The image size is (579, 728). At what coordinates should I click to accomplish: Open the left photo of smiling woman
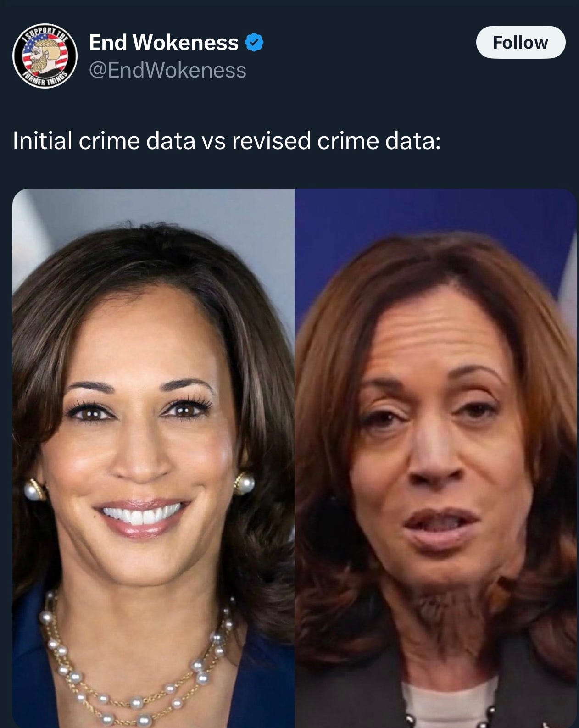click(154, 458)
